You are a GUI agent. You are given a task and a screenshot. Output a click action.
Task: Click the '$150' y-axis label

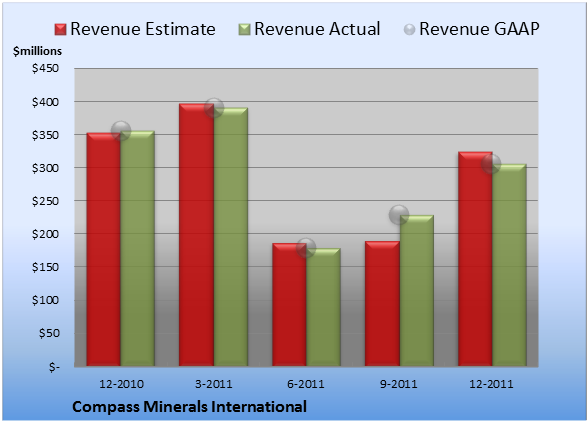tap(45, 267)
